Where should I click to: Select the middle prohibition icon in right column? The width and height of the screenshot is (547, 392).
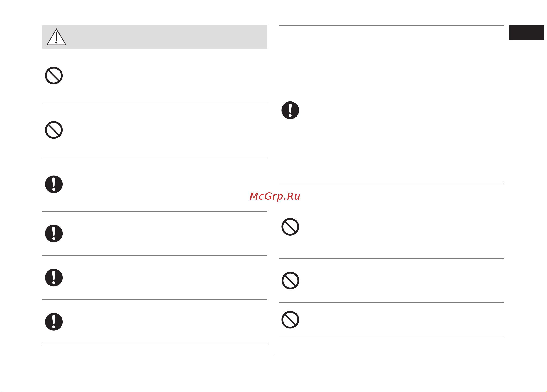[290, 281]
